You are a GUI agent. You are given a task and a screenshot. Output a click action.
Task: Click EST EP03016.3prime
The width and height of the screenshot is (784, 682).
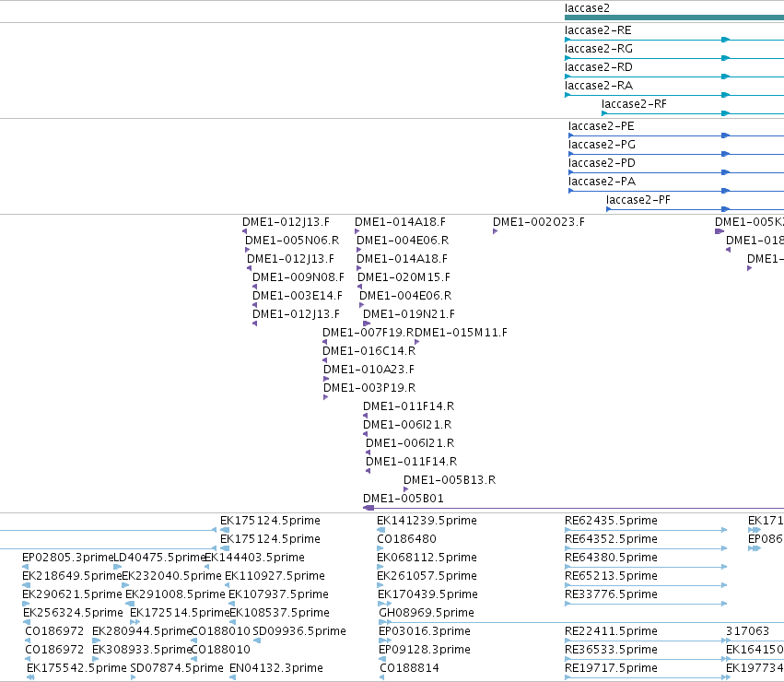click(425, 631)
